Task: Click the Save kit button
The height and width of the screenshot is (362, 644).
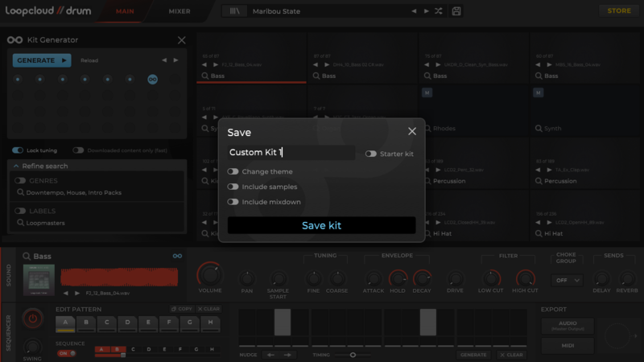Action: point(321,226)
